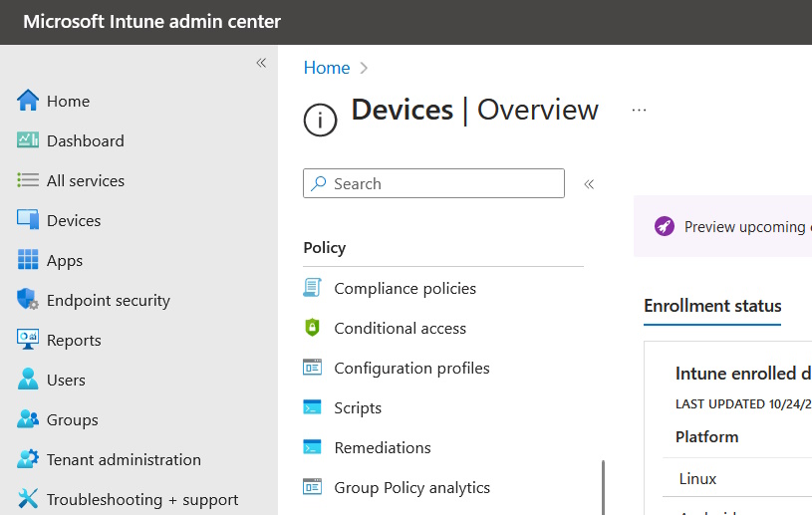Viewport: 812px width, 515px height.
Task: Click into the Devices Search field
Action: 434,183
